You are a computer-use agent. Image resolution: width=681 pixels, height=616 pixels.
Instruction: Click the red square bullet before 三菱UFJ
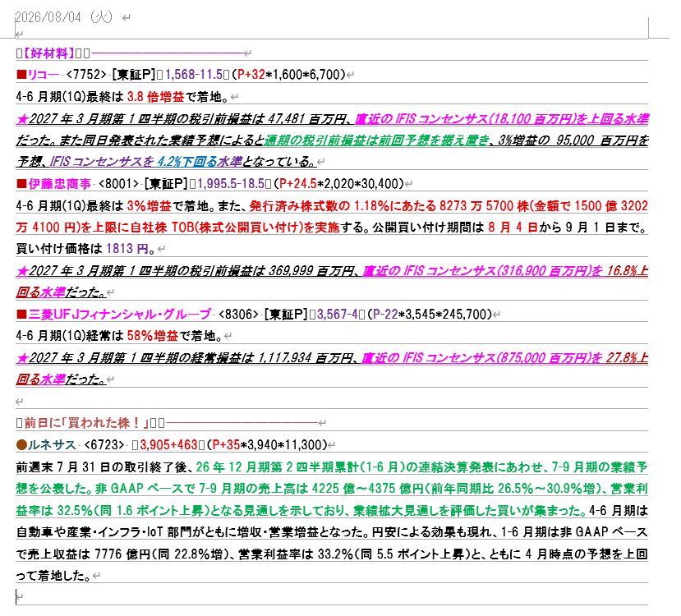21,315
